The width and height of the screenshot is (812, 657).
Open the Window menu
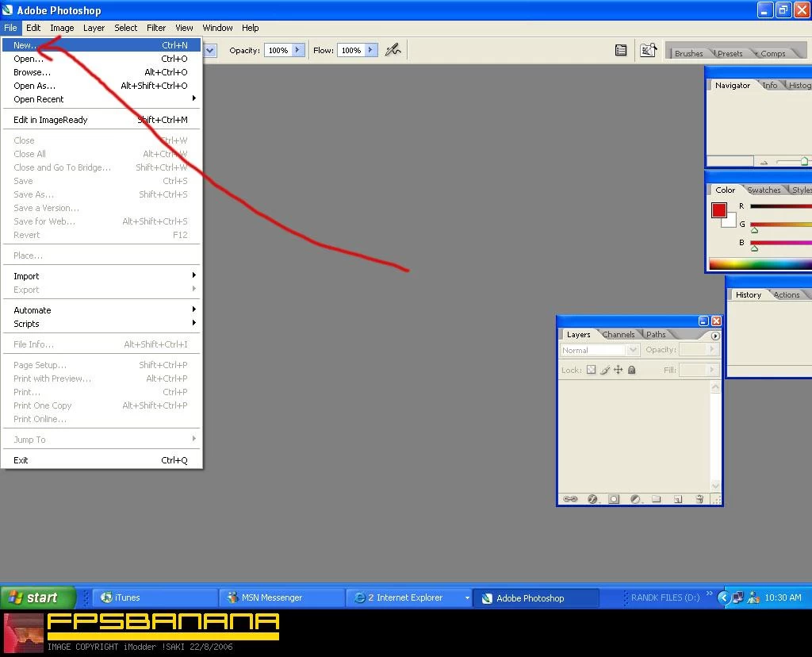pyautogui.click(x=217, y=28)
